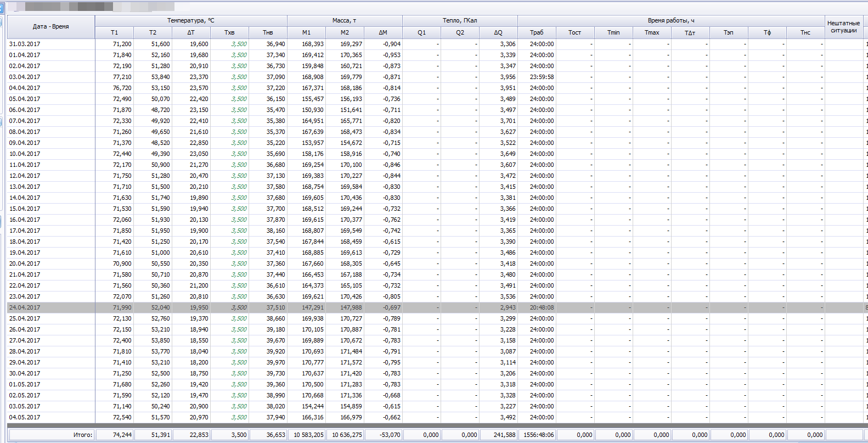The image size is (868, 443).
Task: Click the Q1 column header
Action: (x=421, y=32)
